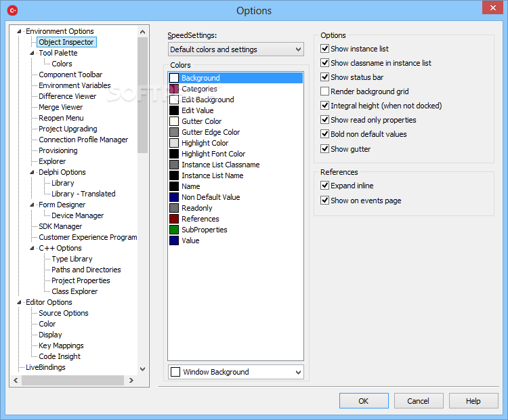
Task: Select the green SubProperties color swatch
Action: 174,230
